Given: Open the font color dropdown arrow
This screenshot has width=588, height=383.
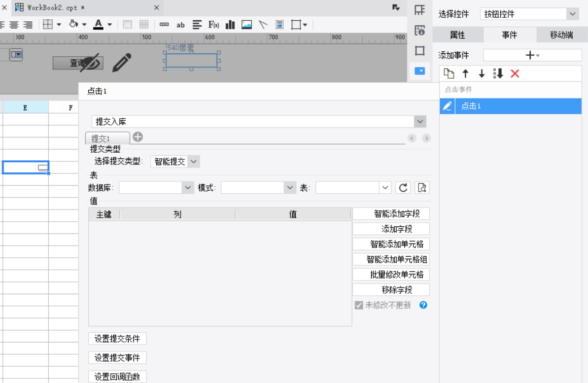Looking at the screenshot, I should pos(110,25).
